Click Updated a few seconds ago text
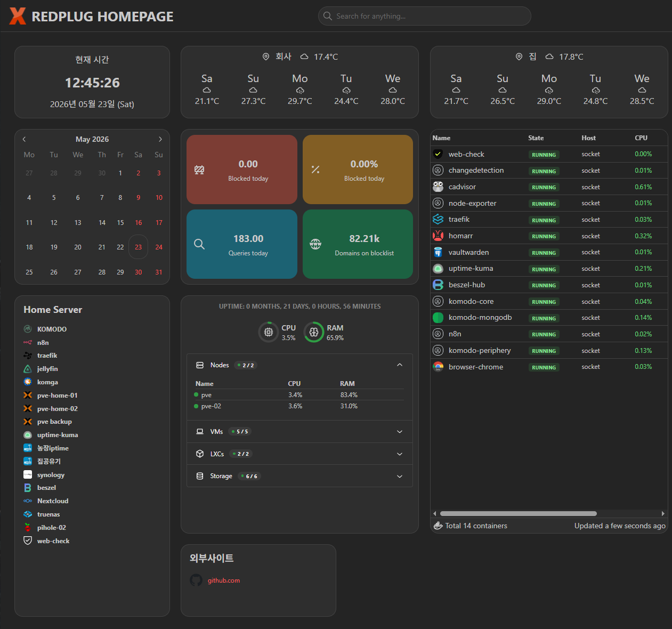Screen dimensions: 672x629 coord(620,526)
